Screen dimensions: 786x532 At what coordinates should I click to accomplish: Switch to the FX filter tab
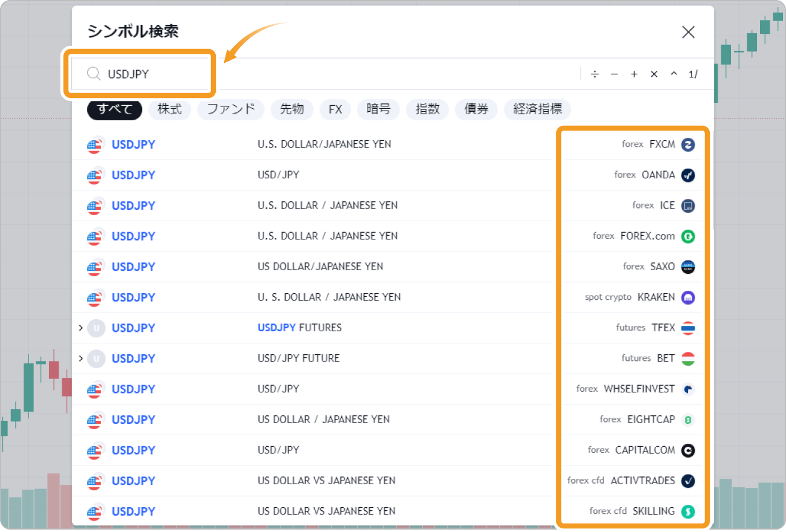pos(335,109)
